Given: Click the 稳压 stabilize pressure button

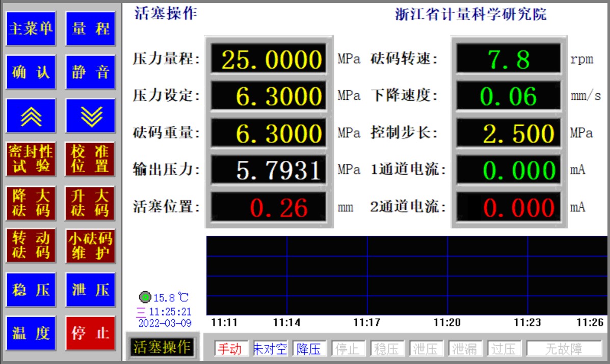Looking at the screenshot, I should pos(31,290).
